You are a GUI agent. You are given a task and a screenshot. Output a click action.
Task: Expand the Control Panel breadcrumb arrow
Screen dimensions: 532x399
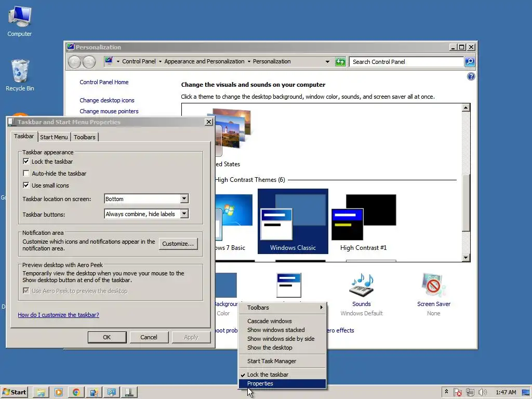(x=160, y=62)
